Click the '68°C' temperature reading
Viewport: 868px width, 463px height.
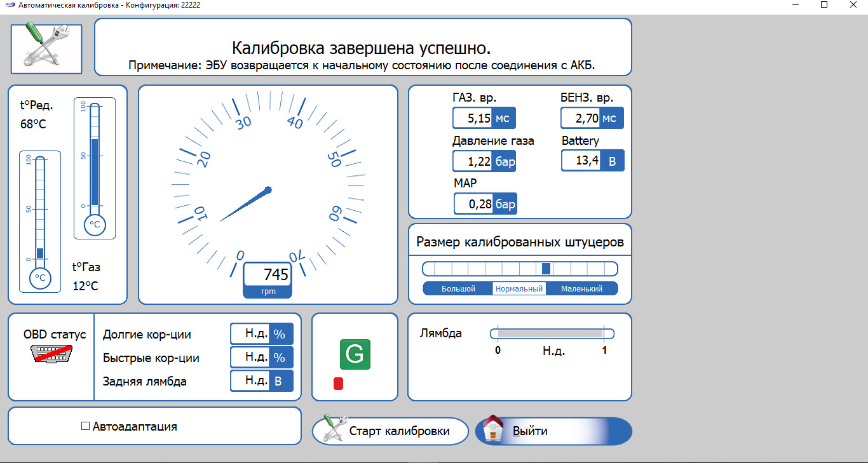[33, 124]
